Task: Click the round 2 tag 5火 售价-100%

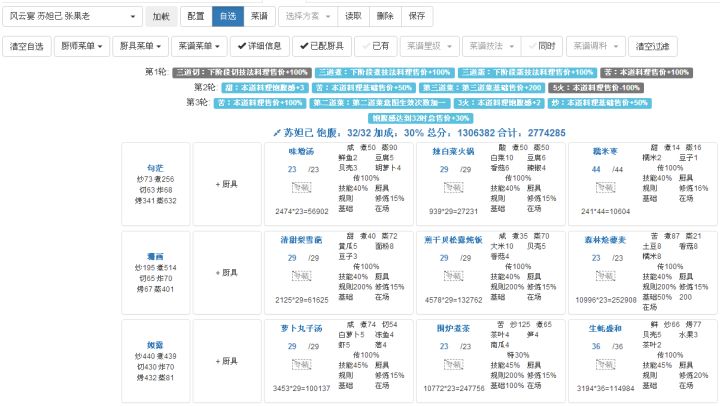Action: 596,88
